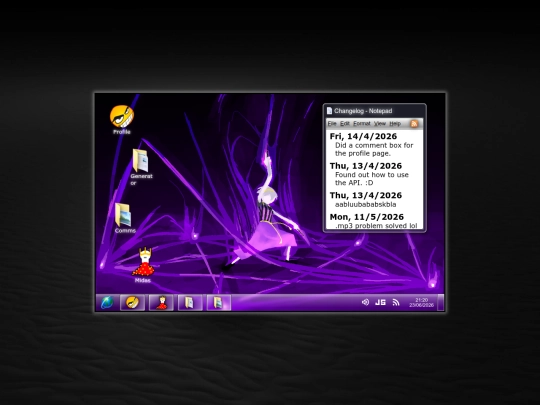
Task: Click the text 'aabluubababskbla'
Action: (365, 204)
